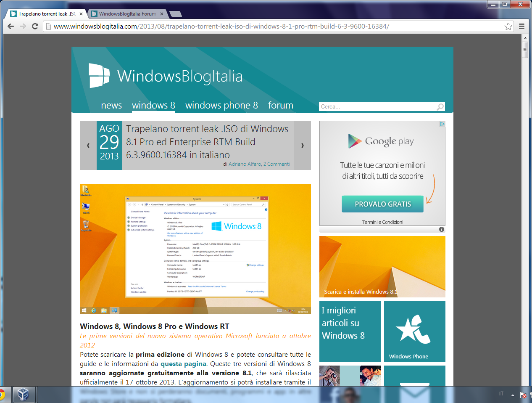Open a new tab button
The width and height of the screenshot is (532, 403).
tap(176, 14)
